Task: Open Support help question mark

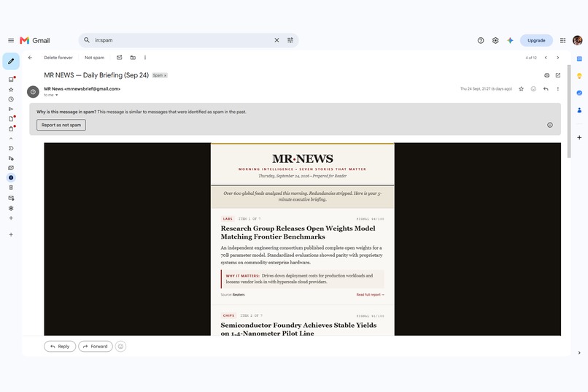Action: pyautogui.click(x=481, y=40)
